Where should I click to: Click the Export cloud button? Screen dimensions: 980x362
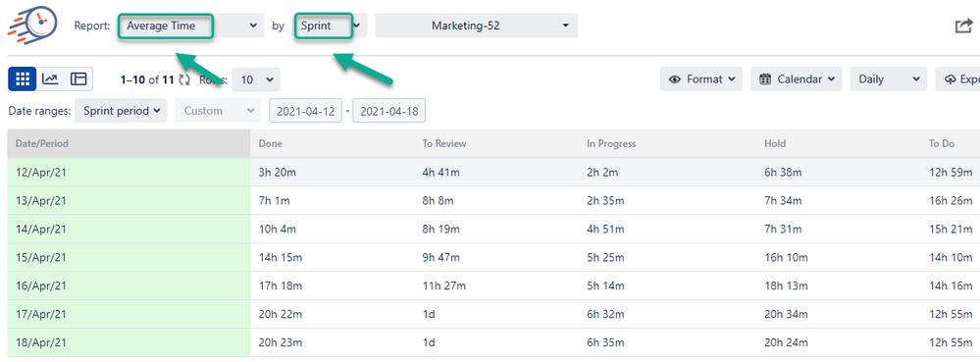(958, 79)
